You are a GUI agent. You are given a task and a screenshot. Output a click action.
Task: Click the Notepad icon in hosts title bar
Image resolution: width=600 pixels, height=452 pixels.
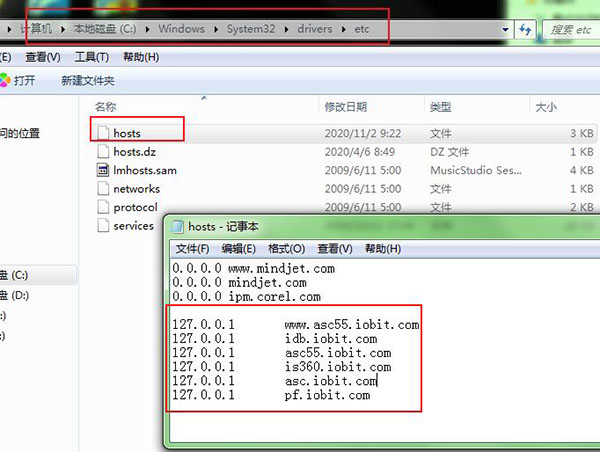click(x=177, y=227)
